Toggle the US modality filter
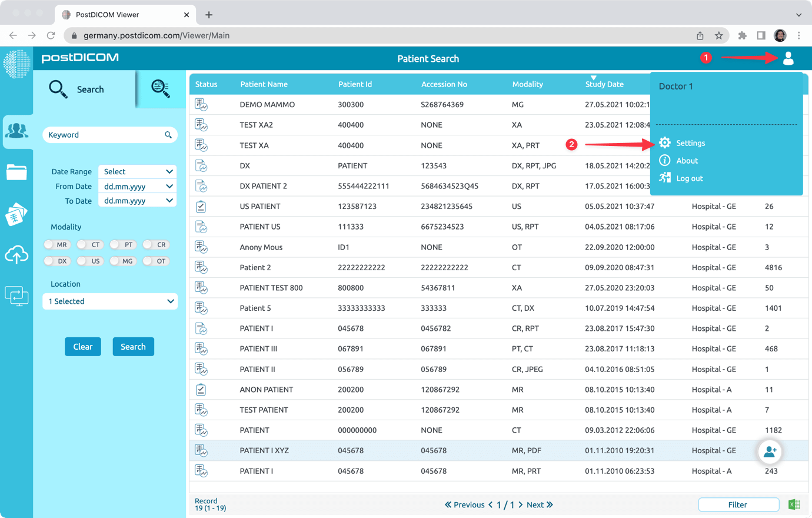The height and width of the screenshot is (518, 812). [89, 261]
